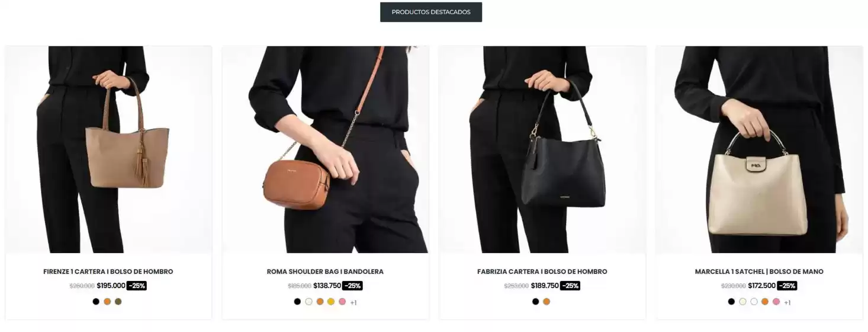Image resolution: width=868 pixels, height=332 pixels.
Task: Select the yellow swatch for Roma Shoulder Bag
Action: click(x=331, y=302)
